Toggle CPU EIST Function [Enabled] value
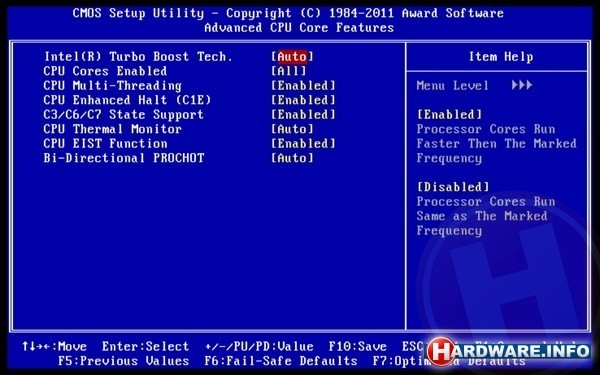The image size is (600, 375). pos(303,143)
